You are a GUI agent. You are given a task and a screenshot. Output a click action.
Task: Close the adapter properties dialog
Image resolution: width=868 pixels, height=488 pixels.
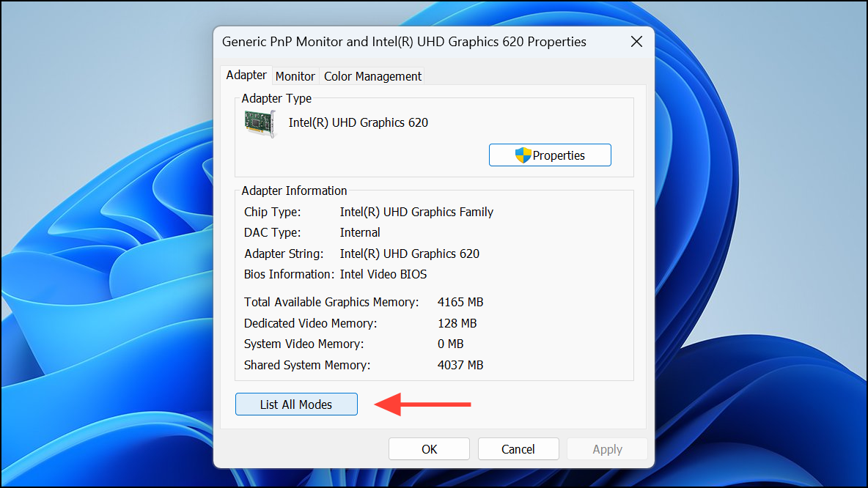pos(636,42)
